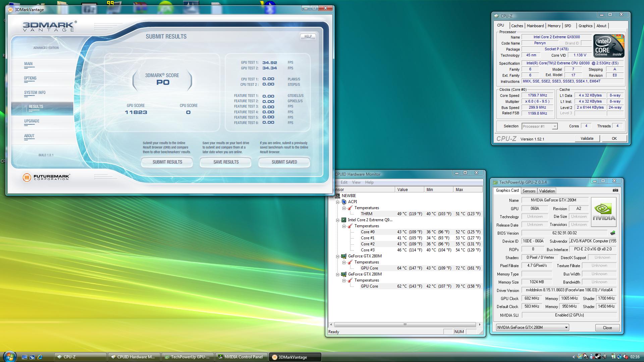Collapse Temperatures under Intel Core 2 Extreme
The width and height of the screenshot is (644, 362).
[x=344, y=226]
